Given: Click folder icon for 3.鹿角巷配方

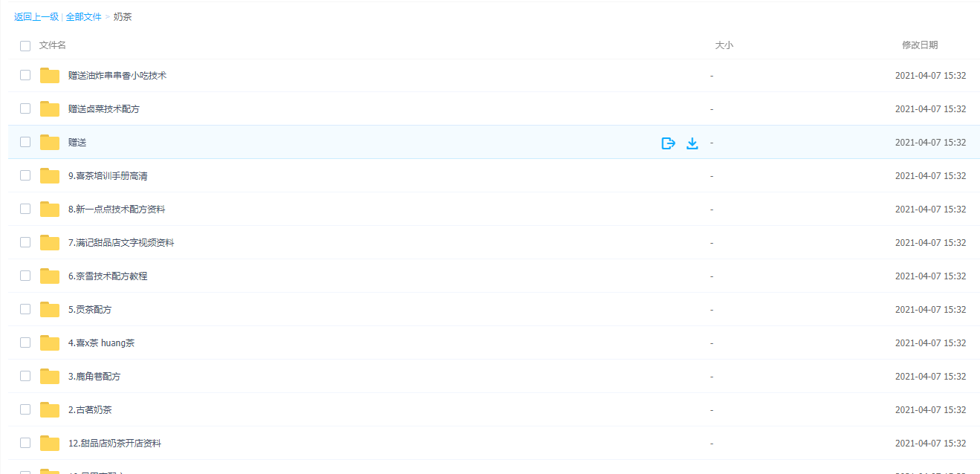Looking at the screenshot, I should 50,377.
